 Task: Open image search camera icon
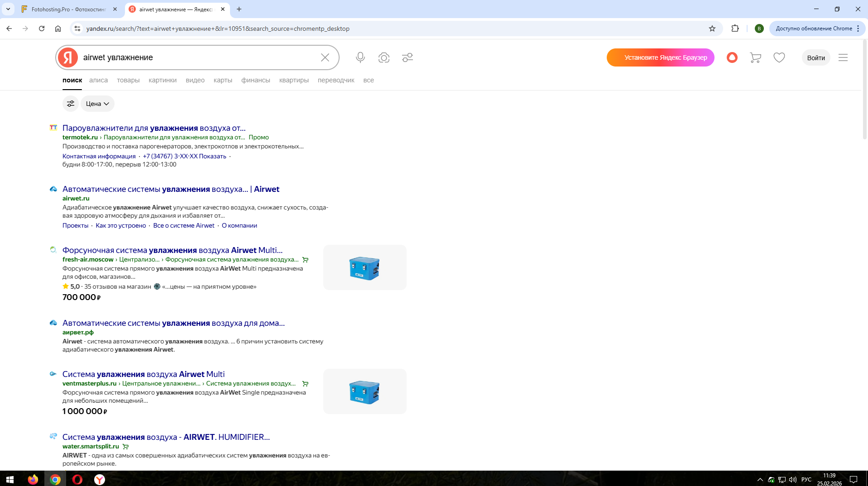(x=384, y=57)
